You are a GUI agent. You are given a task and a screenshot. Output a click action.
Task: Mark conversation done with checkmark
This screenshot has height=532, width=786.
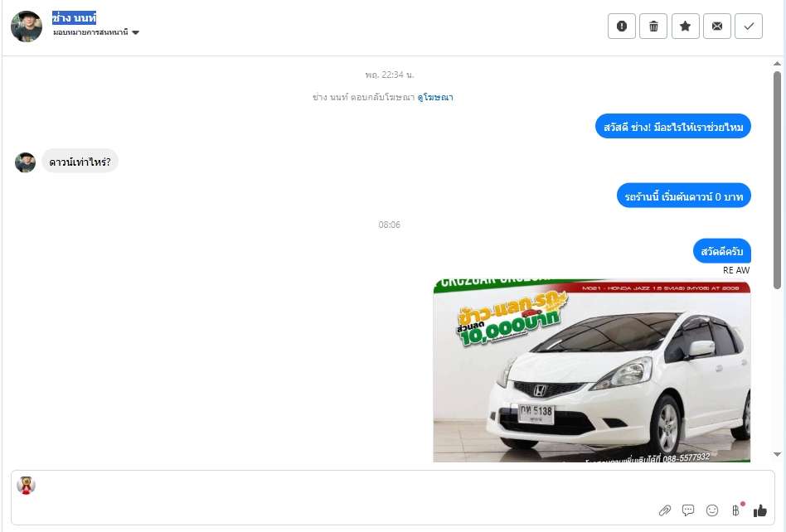tap(749, 26)
